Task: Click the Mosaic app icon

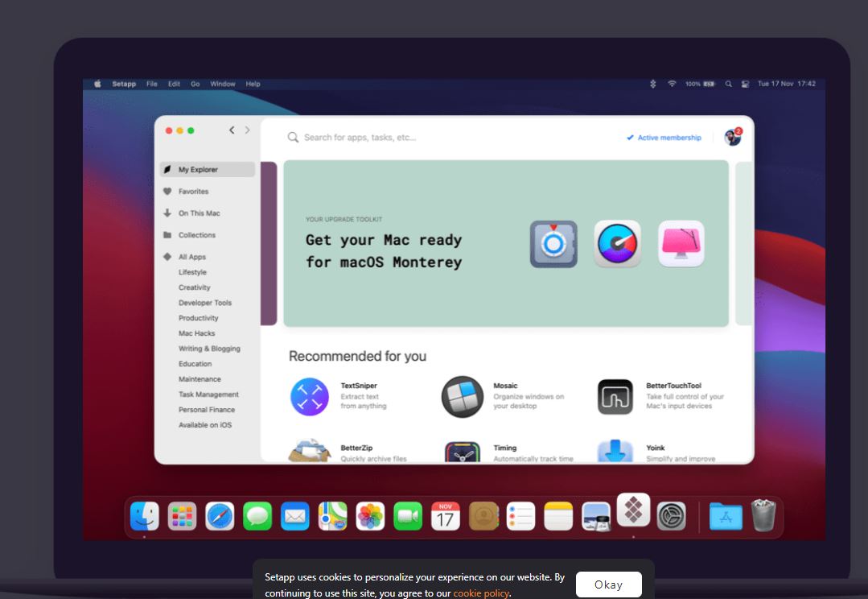Action: tap(463, 397)
